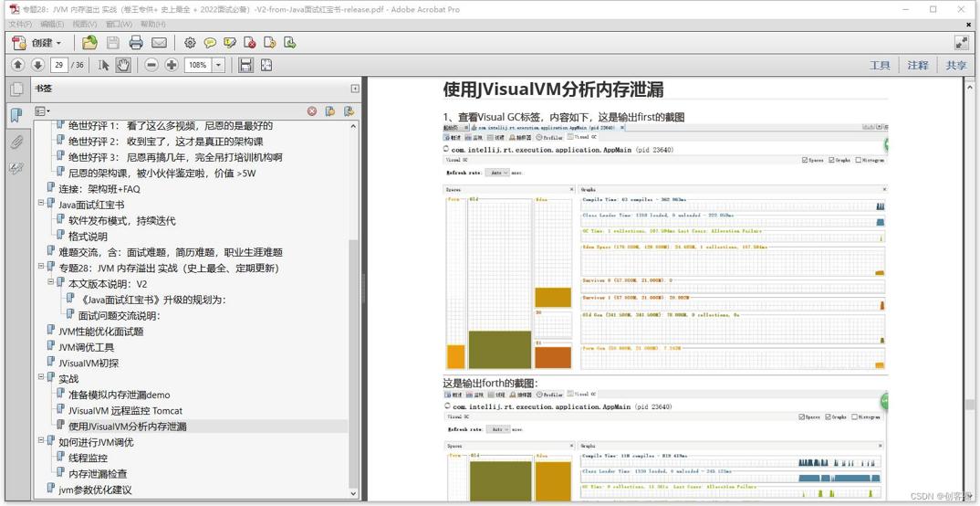Open the Preferences gear icon

point(190,43)
